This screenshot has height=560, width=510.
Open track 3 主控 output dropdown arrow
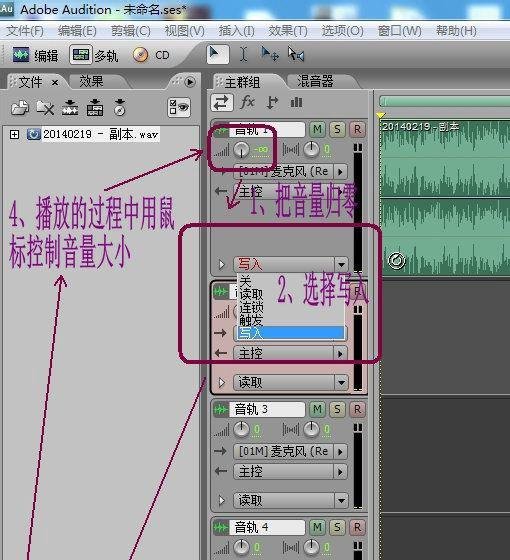[341, 472]
